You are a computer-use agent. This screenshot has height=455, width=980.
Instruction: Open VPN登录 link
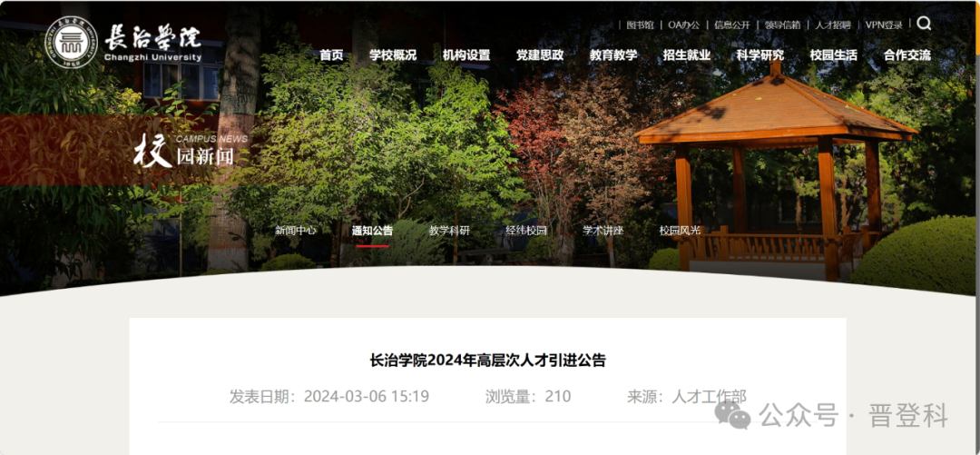(884, 25)
